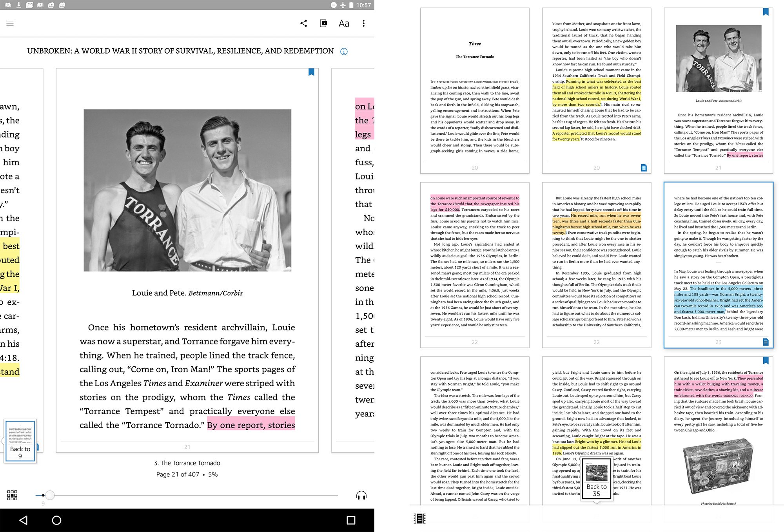The width and height of the screenshot is (784, 532).
Task: Tap the start marker dot on progress bar
Action: coord(43,495)
